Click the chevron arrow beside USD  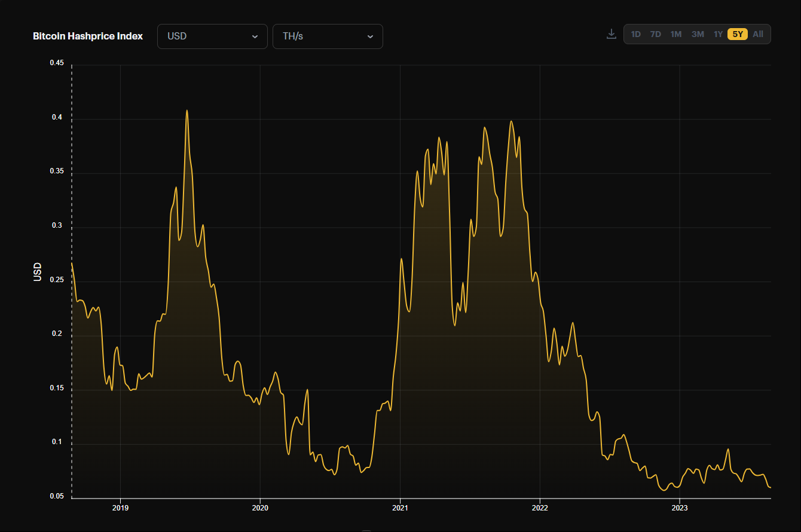255,36
